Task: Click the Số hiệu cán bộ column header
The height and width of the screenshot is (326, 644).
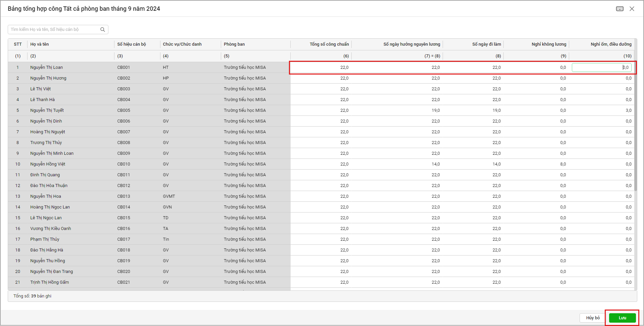Action: (132, 44)
